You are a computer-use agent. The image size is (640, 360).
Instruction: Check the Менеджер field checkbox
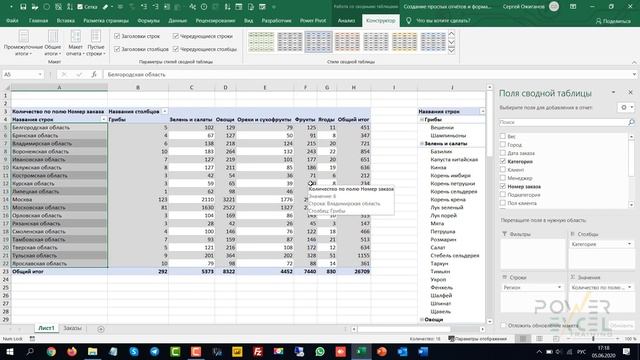(x=503, y=178)
